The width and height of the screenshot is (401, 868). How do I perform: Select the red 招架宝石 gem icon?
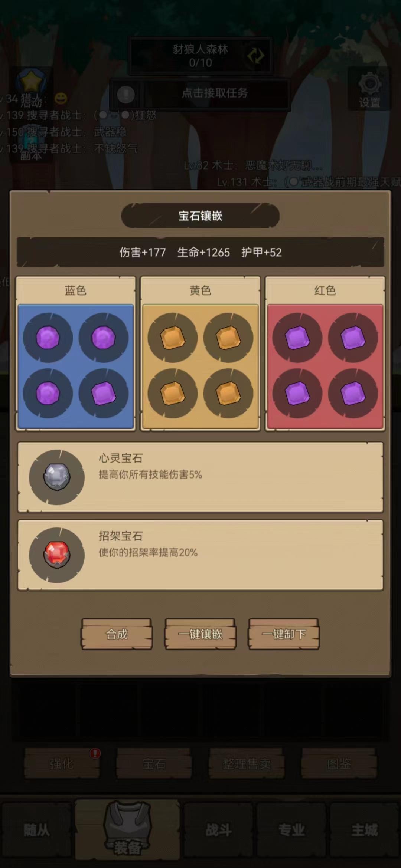click(57, 555)
